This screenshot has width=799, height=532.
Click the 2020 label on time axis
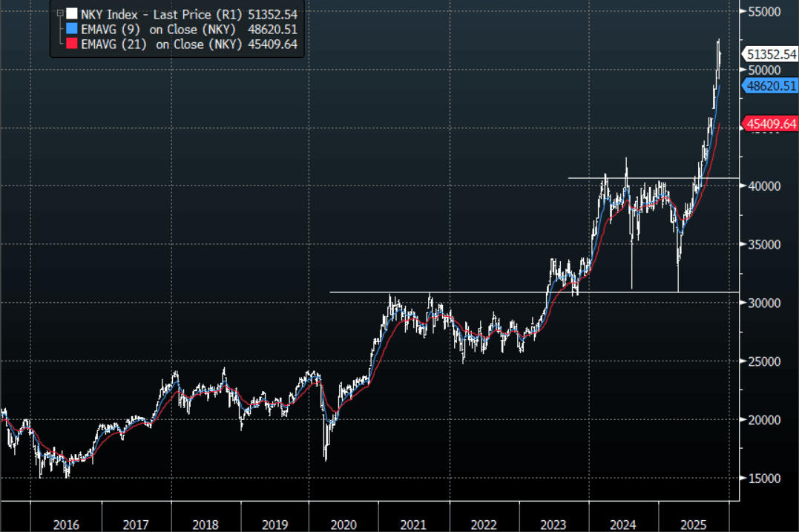tap(343, 524)
